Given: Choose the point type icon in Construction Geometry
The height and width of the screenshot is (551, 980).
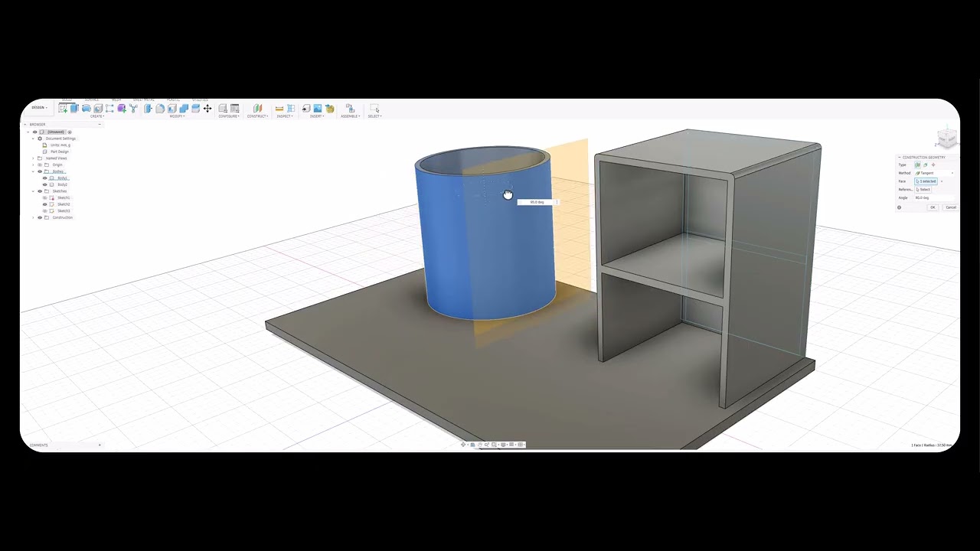Looking at the screenshot, I should click(933, 165).
